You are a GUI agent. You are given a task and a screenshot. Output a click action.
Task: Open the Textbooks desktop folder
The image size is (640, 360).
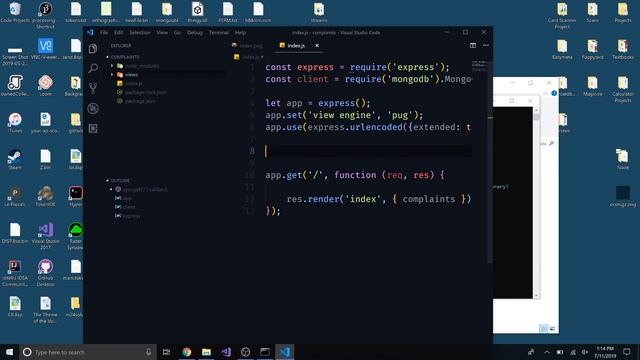point(622,49)
